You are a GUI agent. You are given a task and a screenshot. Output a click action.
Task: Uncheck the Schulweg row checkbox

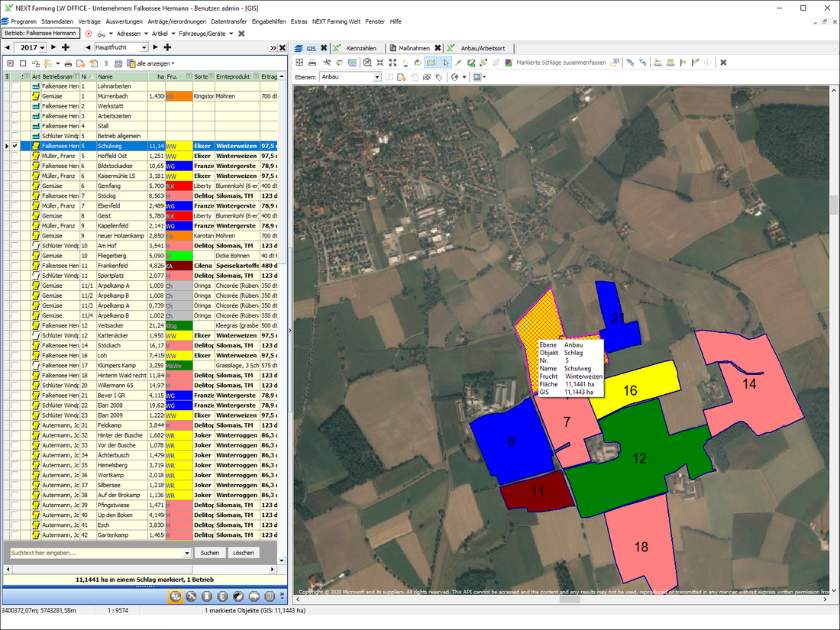coord(15,146)
